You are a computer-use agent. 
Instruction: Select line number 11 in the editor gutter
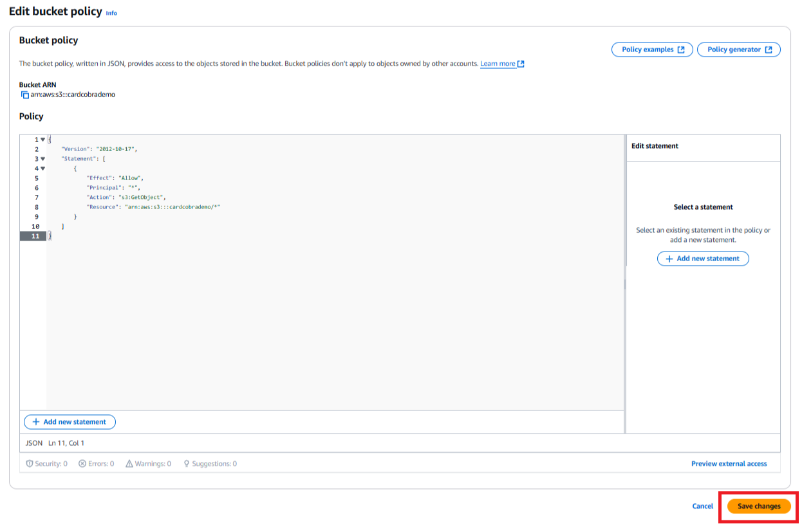[x=35, y=236]
